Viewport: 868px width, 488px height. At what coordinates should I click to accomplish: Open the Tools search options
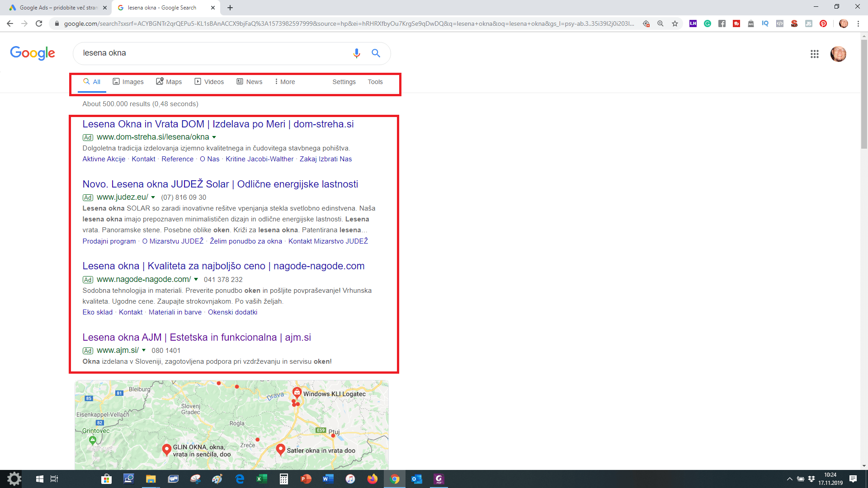tap(375, 82)
